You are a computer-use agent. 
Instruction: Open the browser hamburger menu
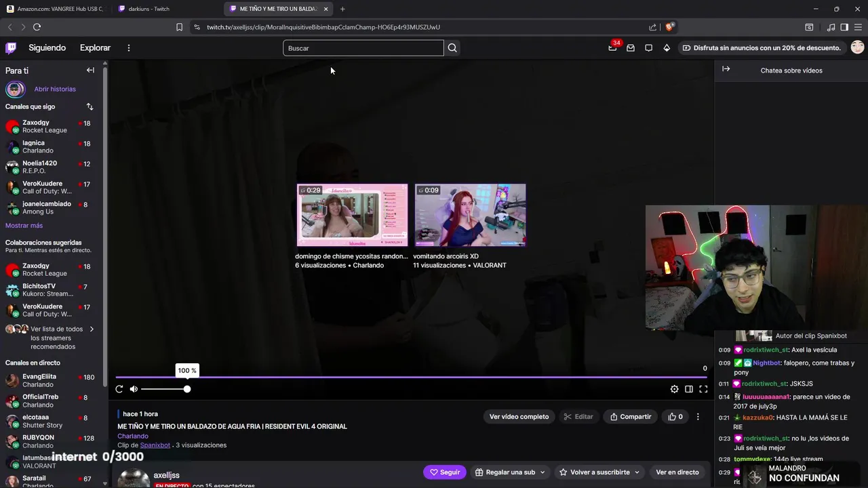tap(859, 27)
